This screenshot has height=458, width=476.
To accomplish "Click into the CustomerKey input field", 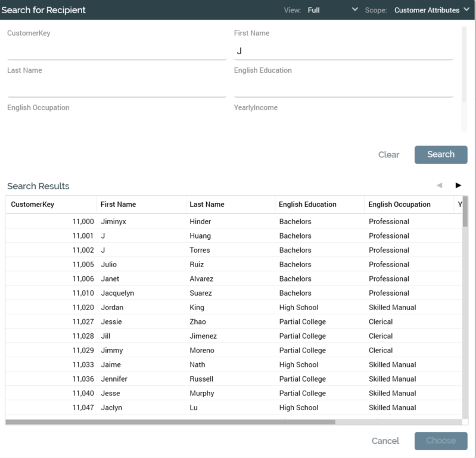I will 116,51.
